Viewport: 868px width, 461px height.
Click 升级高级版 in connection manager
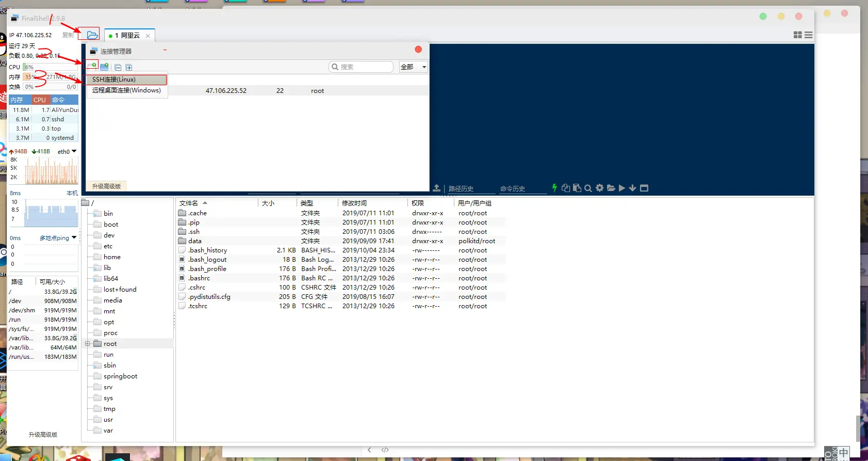point(106,186)
